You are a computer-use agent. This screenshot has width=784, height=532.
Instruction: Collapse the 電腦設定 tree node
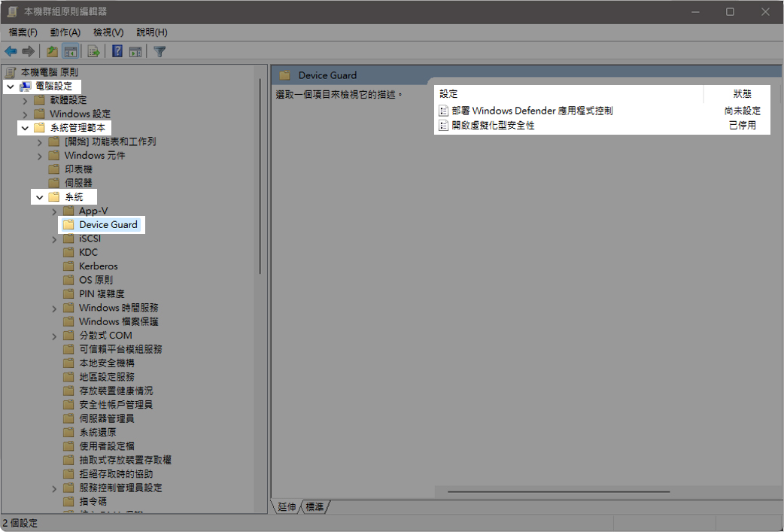(x=11, y=87)
